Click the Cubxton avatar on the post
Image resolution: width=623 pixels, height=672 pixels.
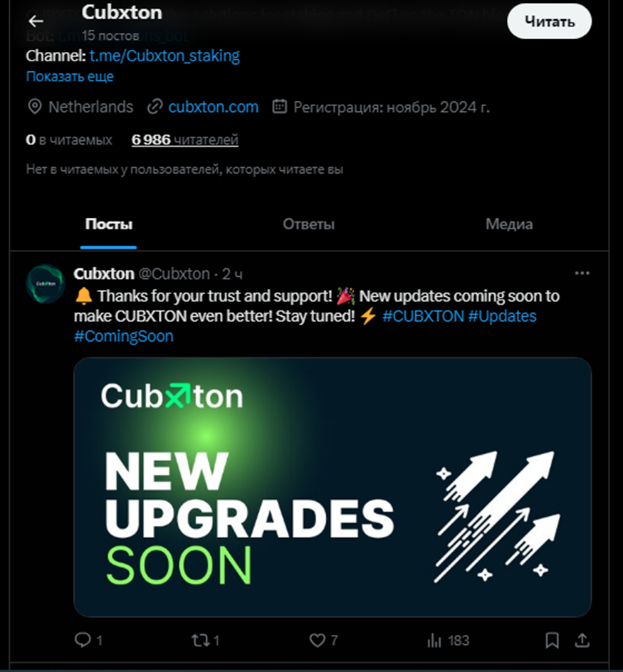(x=46, y=283)
